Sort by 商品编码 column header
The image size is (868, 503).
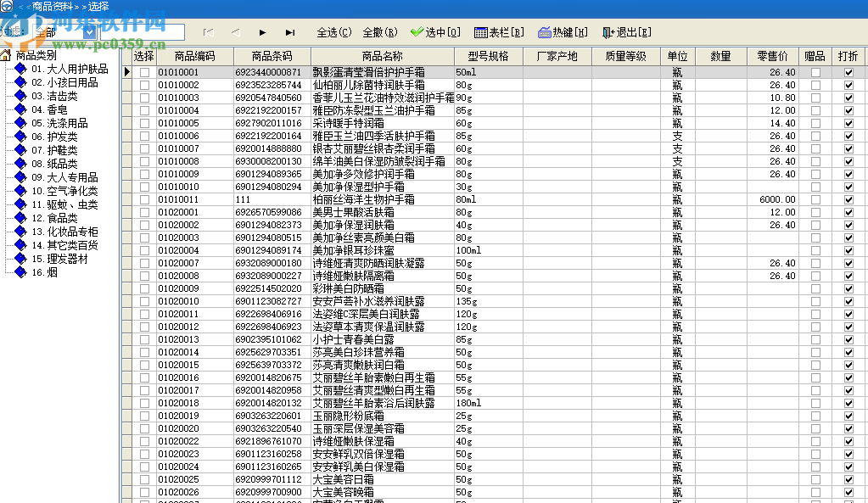pos(195,56)
